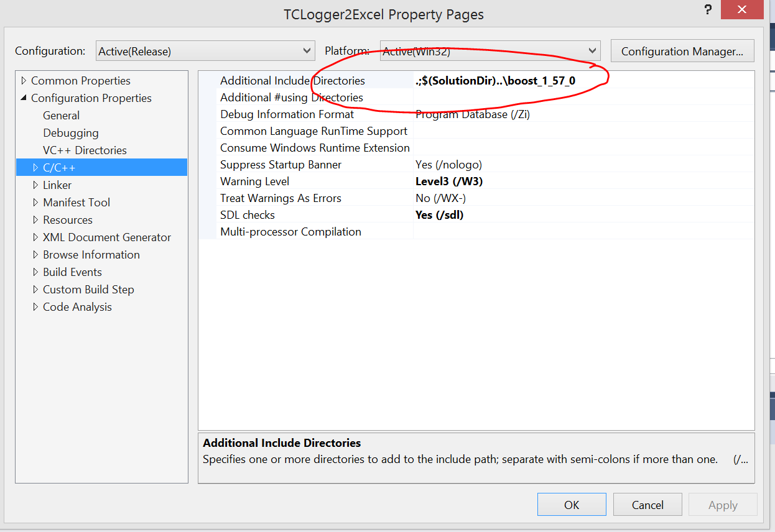Viewport: 775px width, 532px height.
Task: Click the empty Additional #using Directories value cell
Action: click(583, 98)
